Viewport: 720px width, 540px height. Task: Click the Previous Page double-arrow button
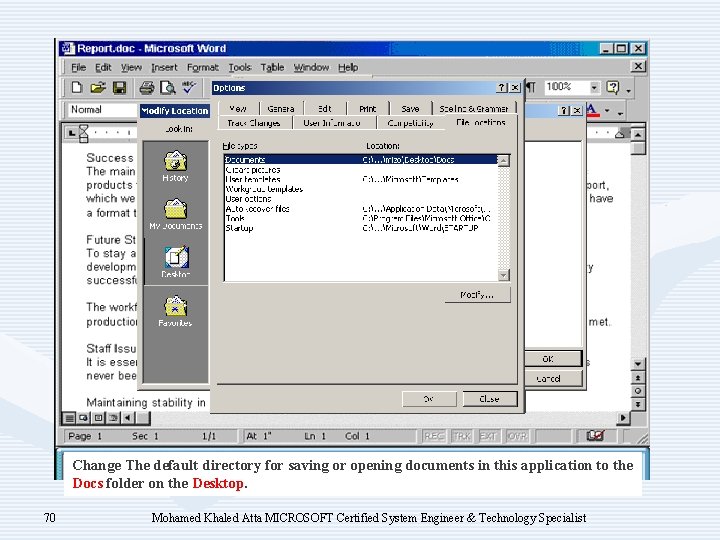coord(638,377)
